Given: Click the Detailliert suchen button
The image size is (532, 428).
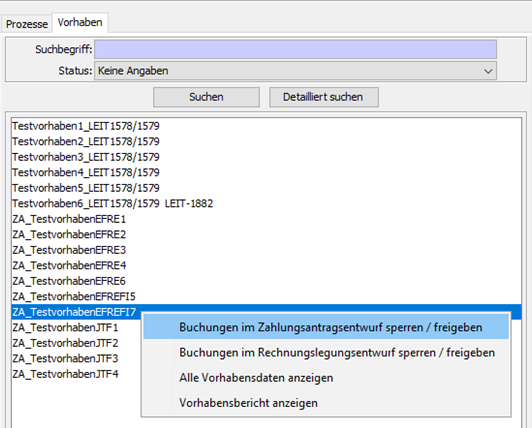Looking at the screenshot, I should click(324, 97).
